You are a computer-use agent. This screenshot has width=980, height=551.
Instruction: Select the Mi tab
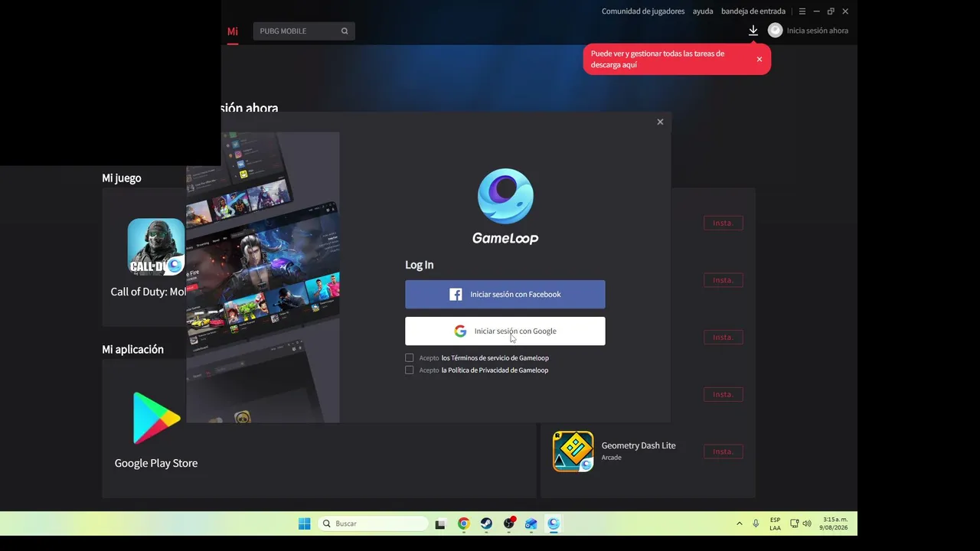(233, 31)
